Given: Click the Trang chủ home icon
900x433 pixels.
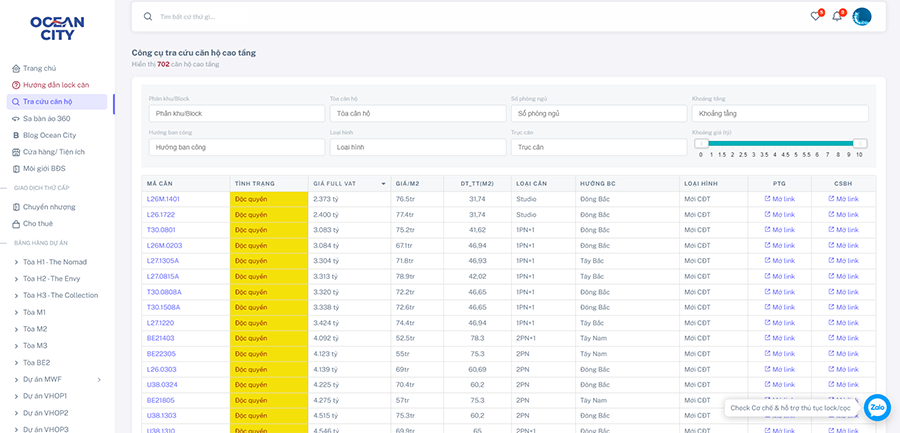Looking at the screenshot, I should click(16, 68).
